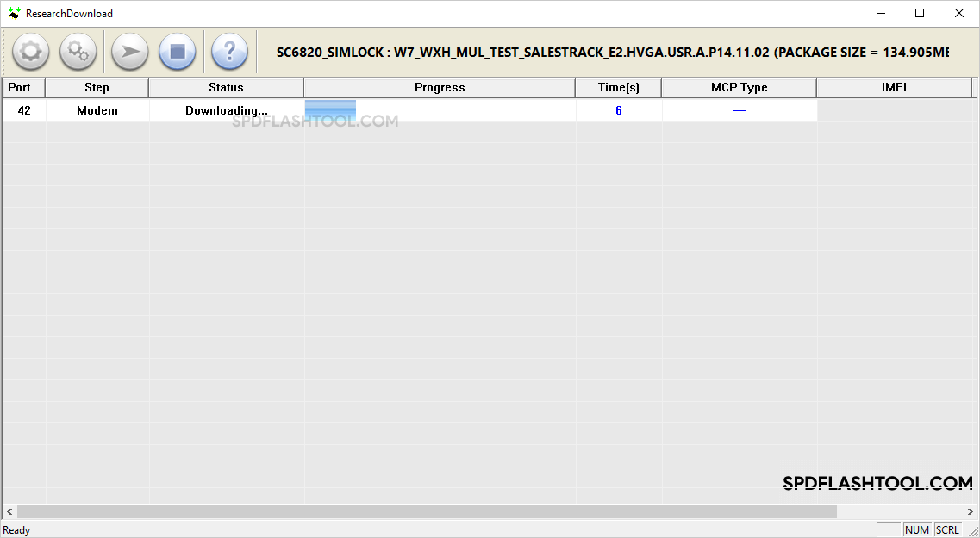Close the ResearchDownload window
Screen dimensions: 980x538
(x=958, y=13)
